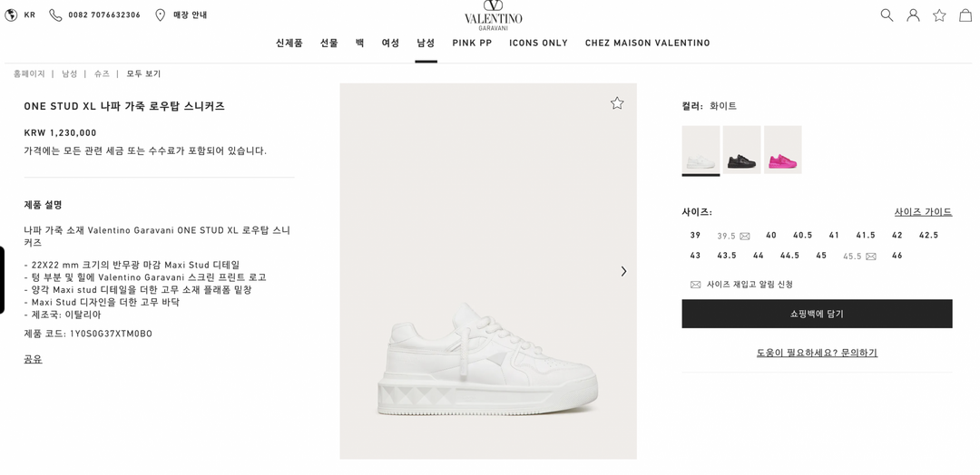Click the globe KR region icon
Screen dimensions: 980x475
[x=11, y=15]
